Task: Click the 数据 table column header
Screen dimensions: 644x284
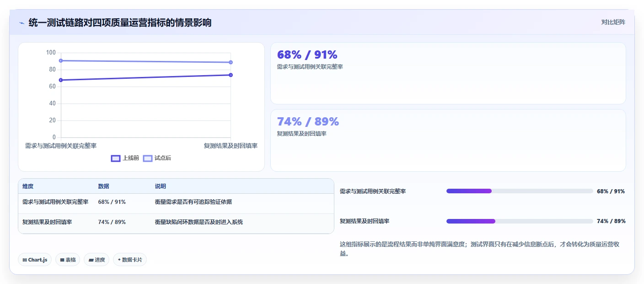Action: tap(103, 186)
